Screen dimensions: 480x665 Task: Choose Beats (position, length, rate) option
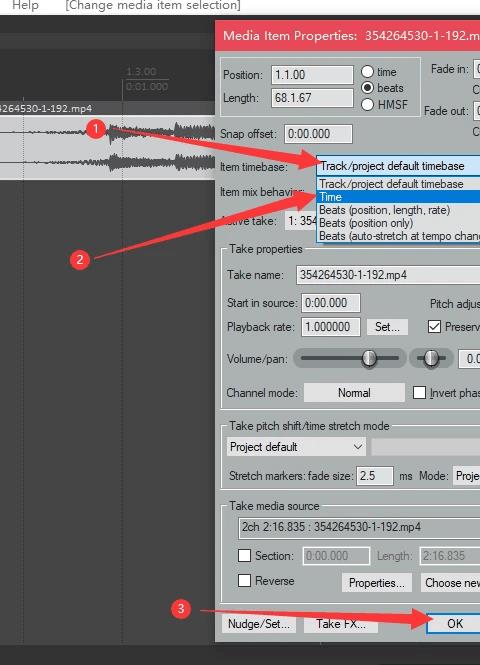(398, 210)
